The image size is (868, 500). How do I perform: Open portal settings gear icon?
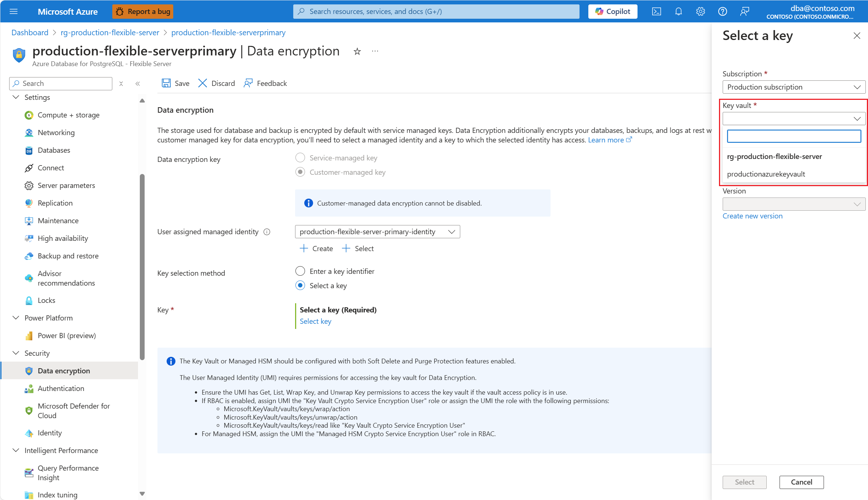point(700,11)
